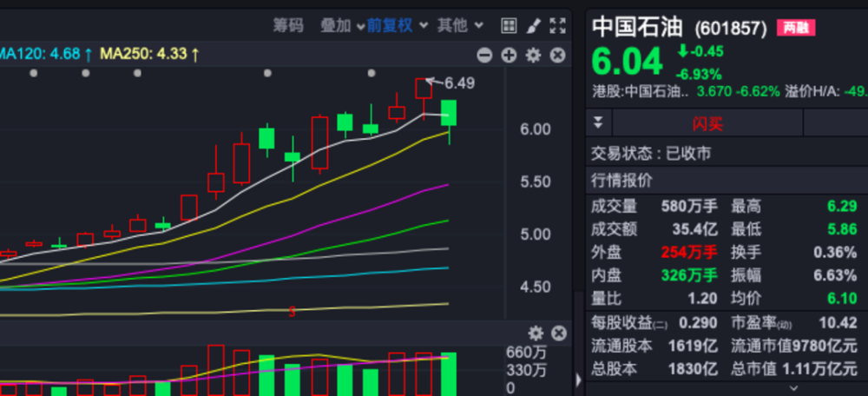The width and height of the screenshot is (868, 396).
Task: Click the 外盘 254万手 value
Action: [x=689, y=253]
